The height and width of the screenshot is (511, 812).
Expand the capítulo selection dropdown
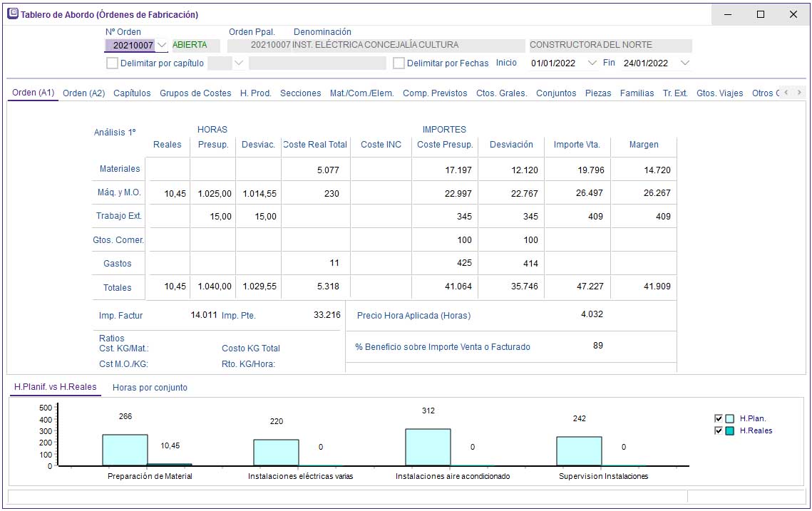tap(239, 63)
